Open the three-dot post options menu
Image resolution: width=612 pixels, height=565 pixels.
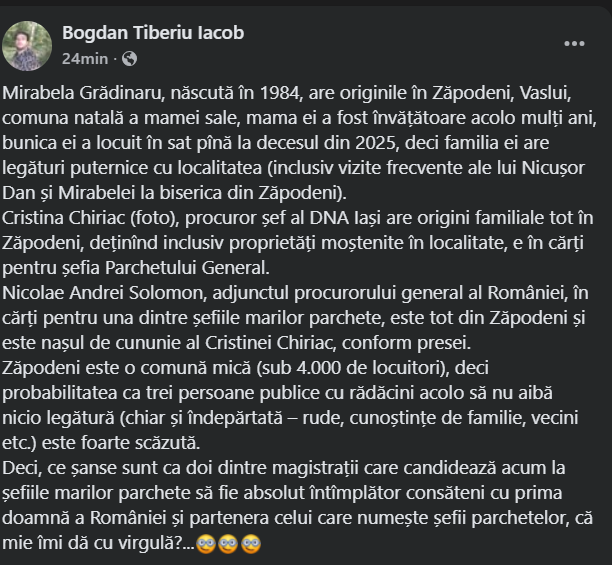574,44
